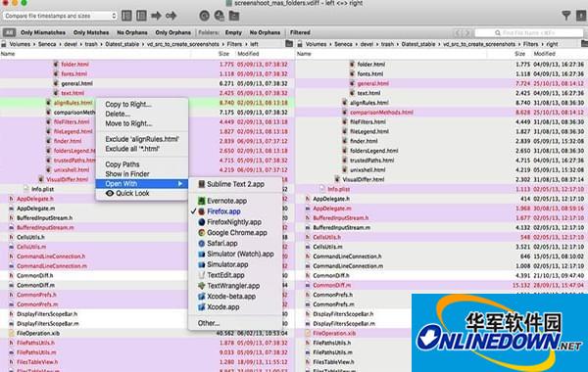Click the solid right arrow copy icon
588x372 pixels.
click(x=156, y=16)
